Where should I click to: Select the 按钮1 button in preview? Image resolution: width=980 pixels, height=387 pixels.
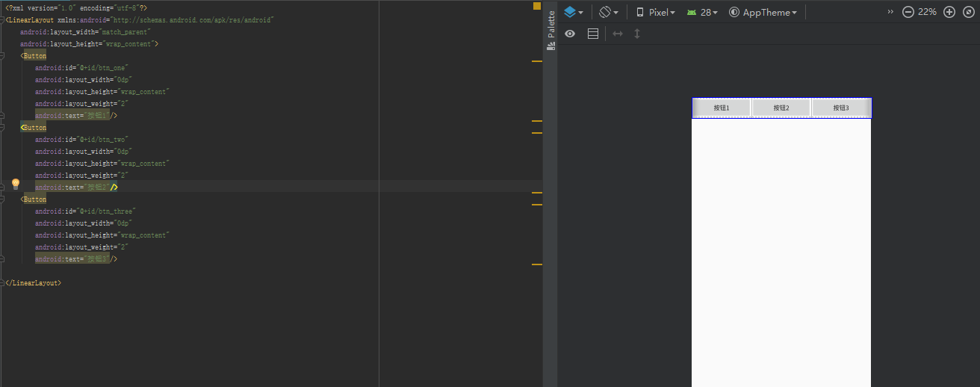[x=722, y=108]
